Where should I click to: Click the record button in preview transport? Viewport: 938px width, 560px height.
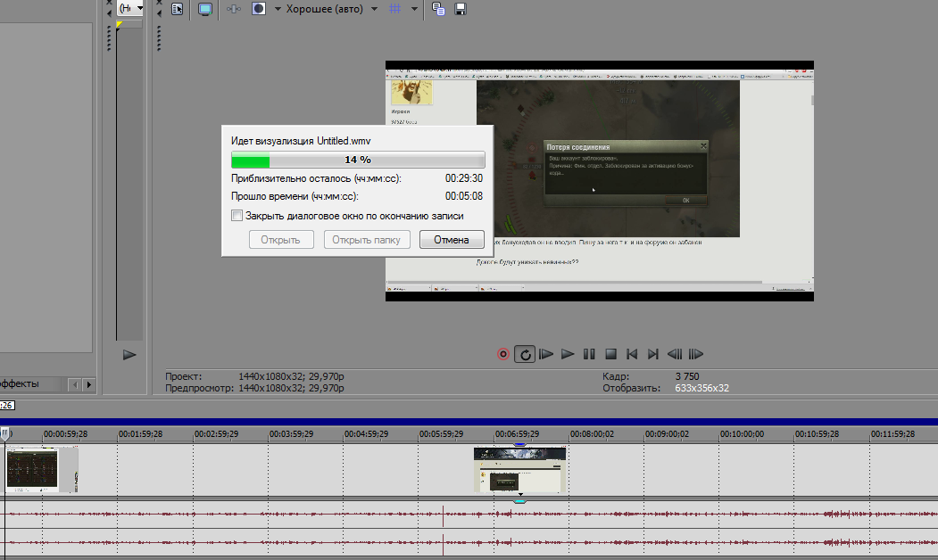tap(503, 354)
